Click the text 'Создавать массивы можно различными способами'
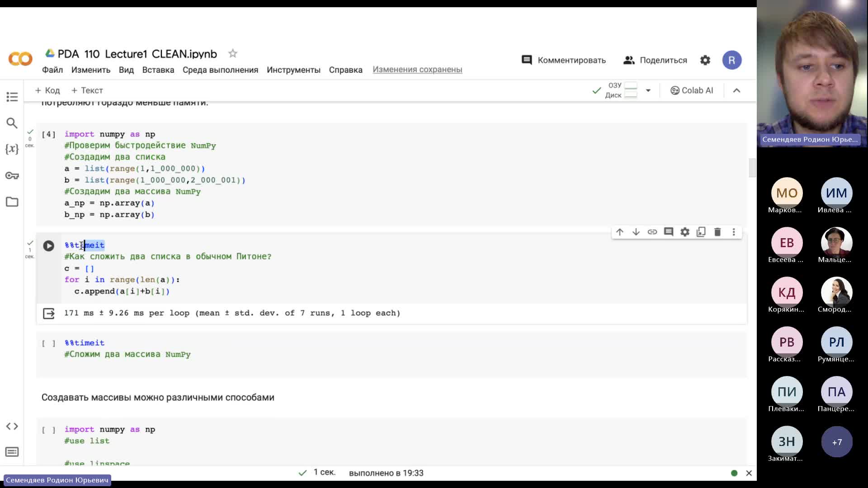This screenshot has width=868, height=488. [x=158, y=397]
